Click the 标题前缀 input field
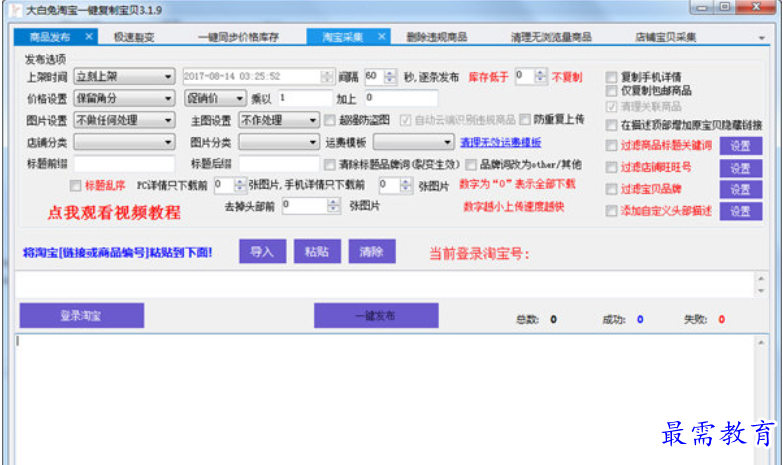 124,164
